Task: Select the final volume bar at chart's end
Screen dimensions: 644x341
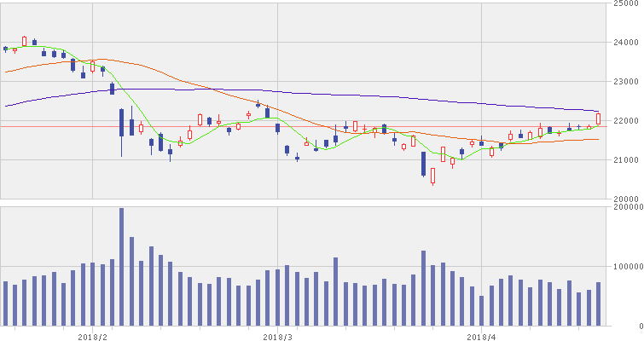Action: click(599, 304)
